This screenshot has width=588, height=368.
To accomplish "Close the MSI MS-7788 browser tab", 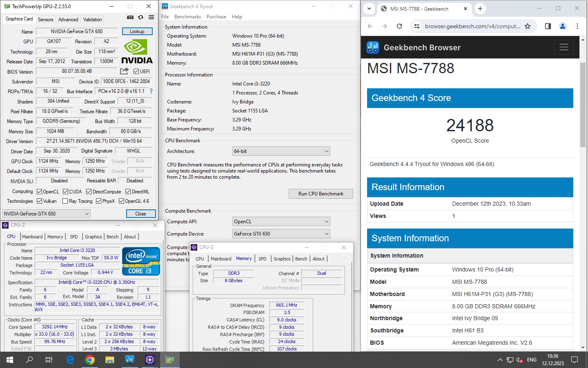I will [x=465, y=9].
